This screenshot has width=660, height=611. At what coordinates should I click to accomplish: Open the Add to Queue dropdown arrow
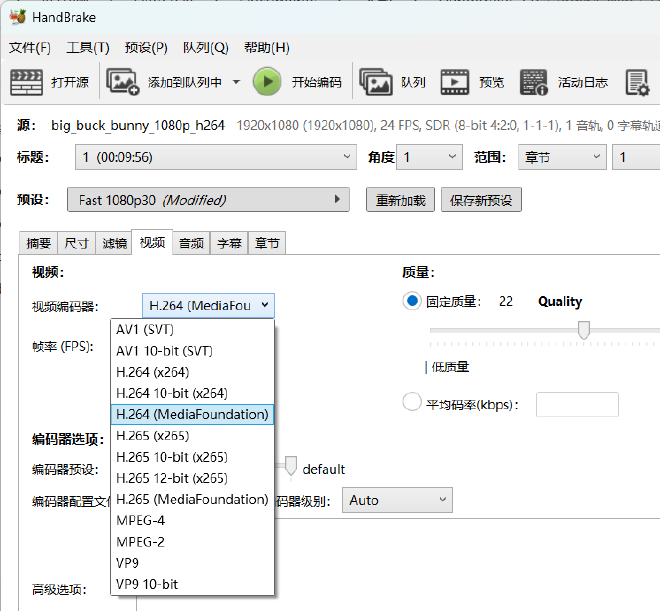point(237,82)
